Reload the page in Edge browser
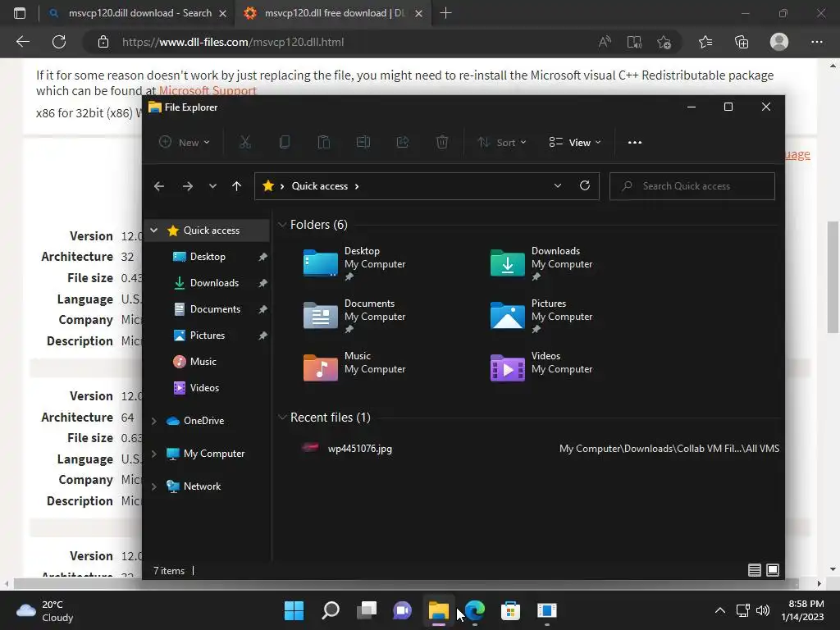 coord(59,42)
